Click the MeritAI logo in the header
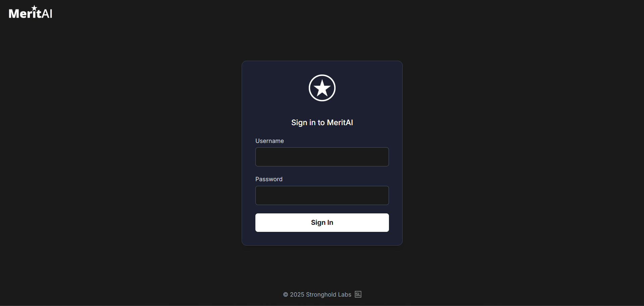644x306 pixels. pyautogui.click(x=31, y=12)
